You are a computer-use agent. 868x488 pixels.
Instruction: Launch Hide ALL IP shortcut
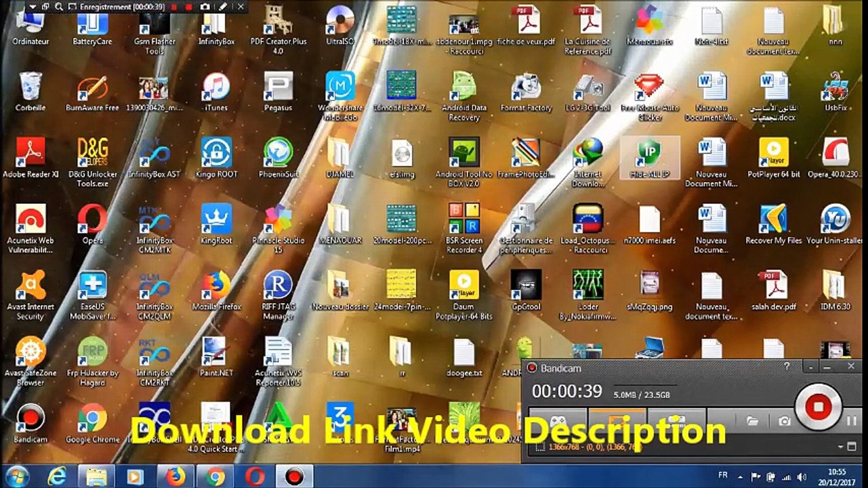(649, 159)
